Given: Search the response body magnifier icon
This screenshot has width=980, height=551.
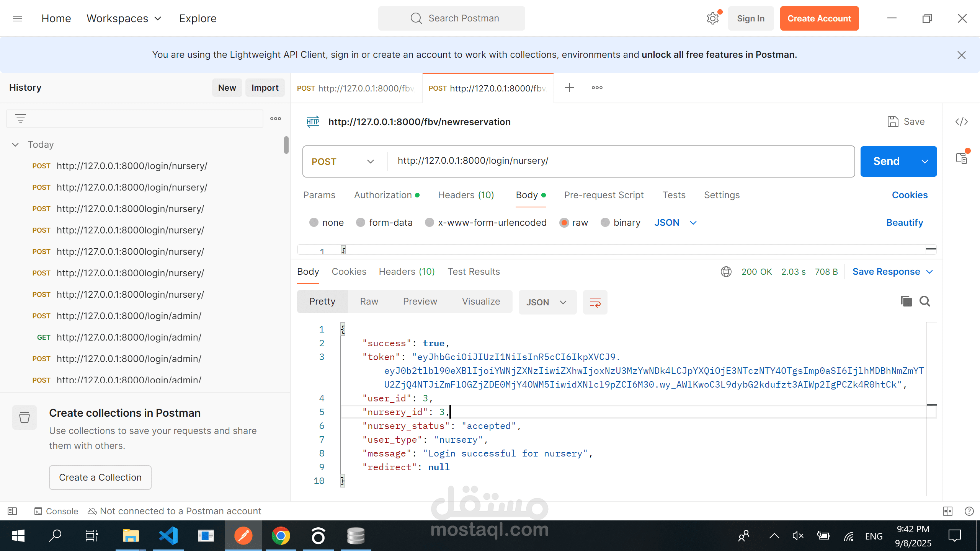Looking at the screenshot, I should [x=925, y=302].
